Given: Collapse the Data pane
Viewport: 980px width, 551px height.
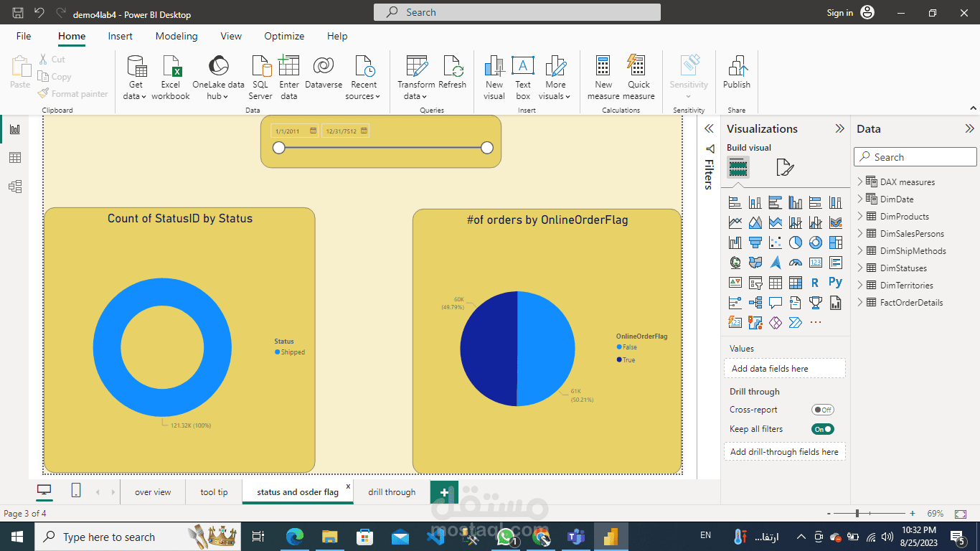Looking at the screenshot, I should [969, 128].
